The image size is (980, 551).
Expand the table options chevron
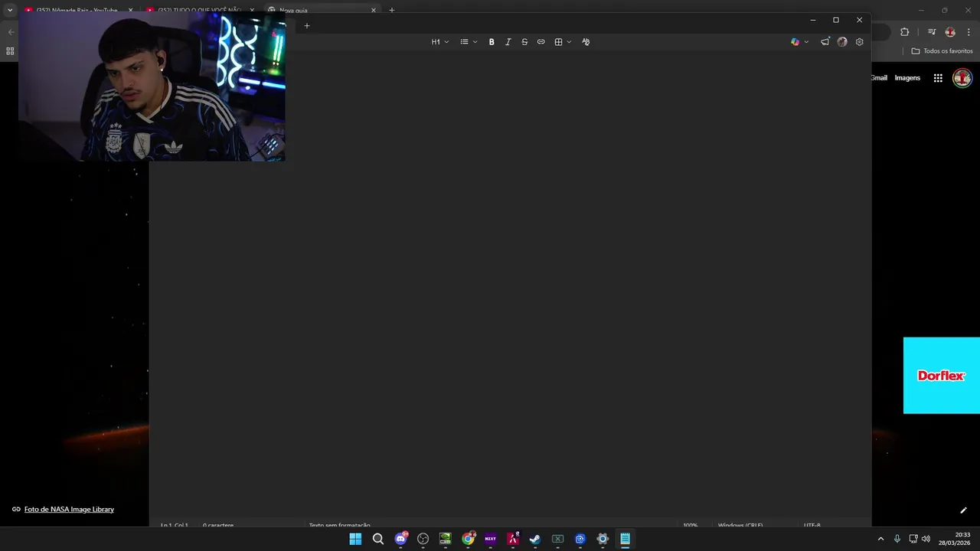569,42
